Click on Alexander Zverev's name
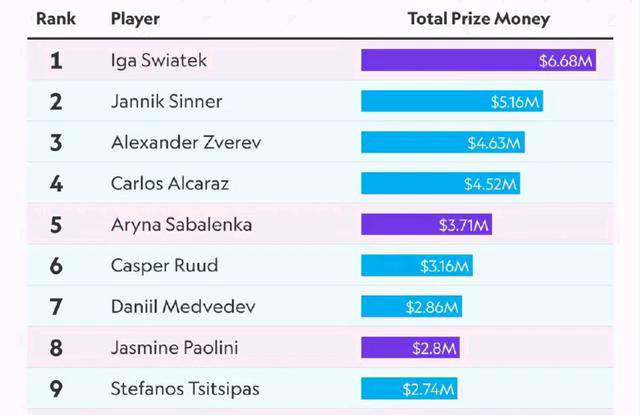 186,143
